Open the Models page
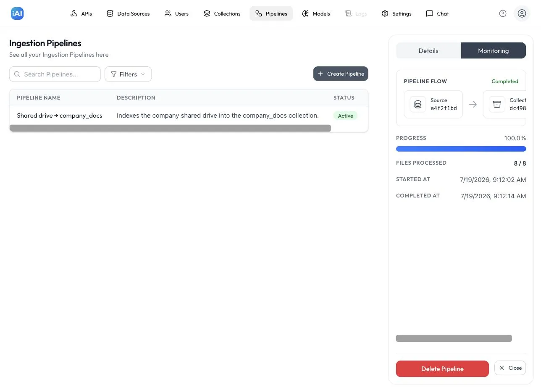This screenshot has height=392, width=541. pyautogui.click(x=316, y=13)
